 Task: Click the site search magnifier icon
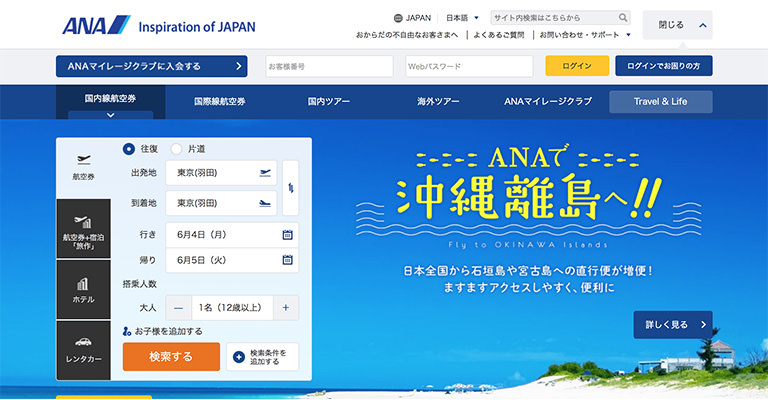point(623,18)
